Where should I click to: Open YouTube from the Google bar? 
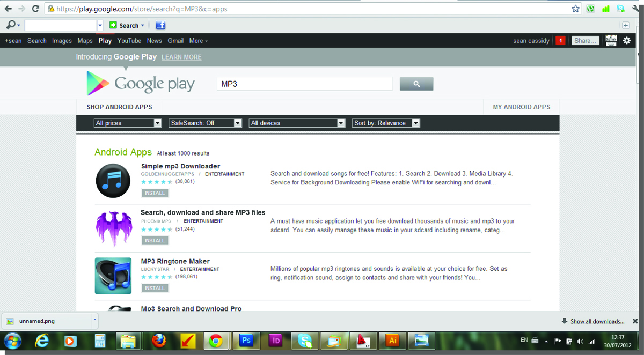129,41
